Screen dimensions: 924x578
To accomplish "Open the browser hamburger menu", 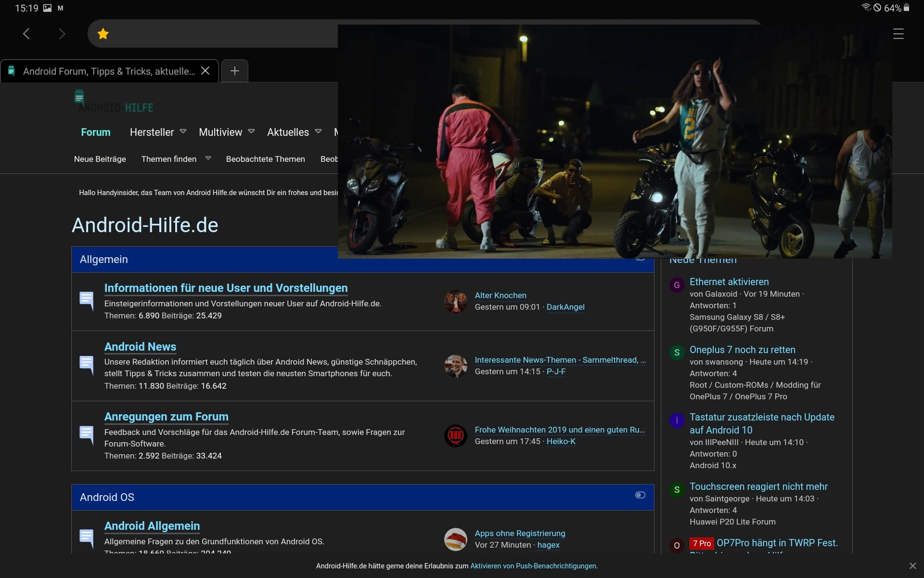I will pos(898,34).
